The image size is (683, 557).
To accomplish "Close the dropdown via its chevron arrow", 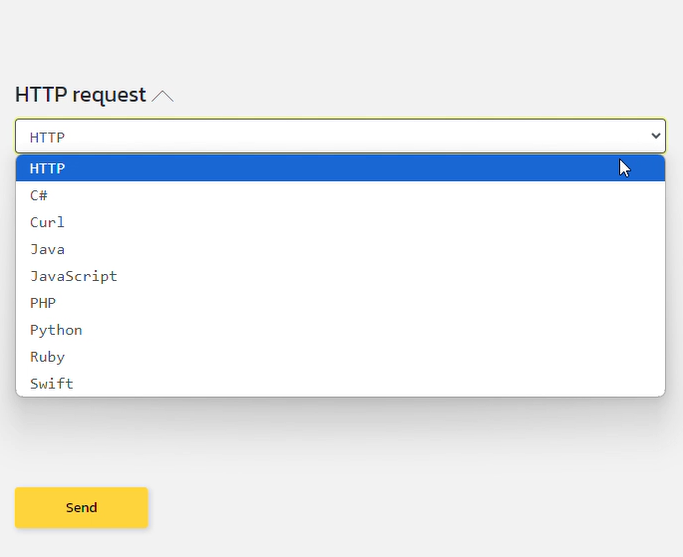I will pos(656,135).
